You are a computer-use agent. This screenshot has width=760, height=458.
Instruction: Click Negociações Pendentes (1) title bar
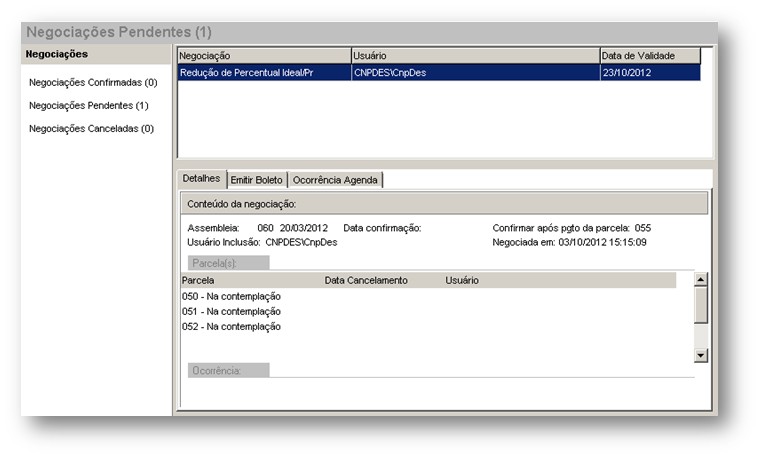(x=369, y=32)
